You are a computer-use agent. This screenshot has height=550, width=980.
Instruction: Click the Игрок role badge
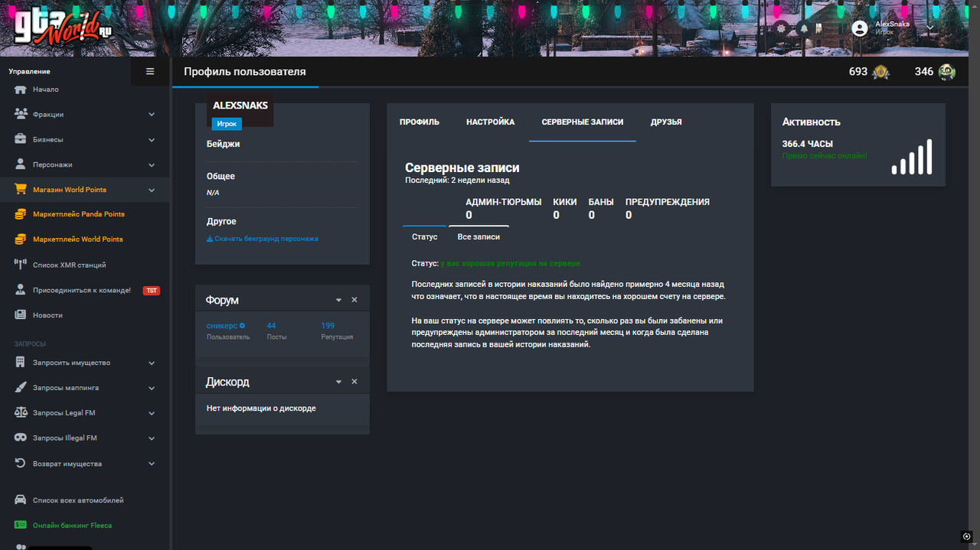[x=227, y=124]
